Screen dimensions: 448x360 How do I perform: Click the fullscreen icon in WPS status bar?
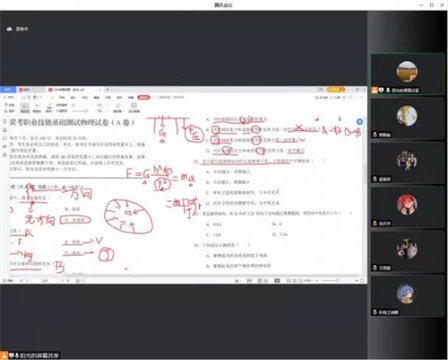point(362,281)
